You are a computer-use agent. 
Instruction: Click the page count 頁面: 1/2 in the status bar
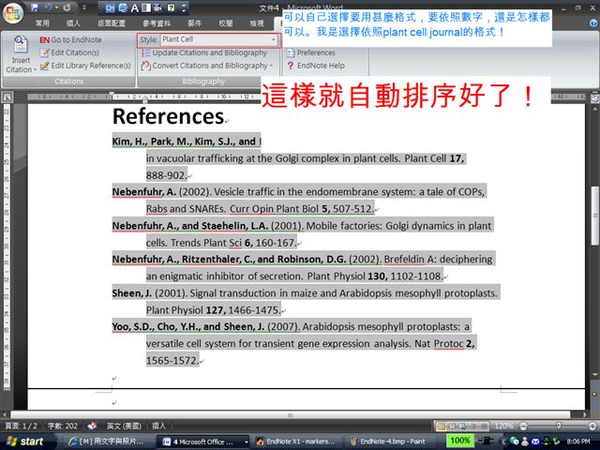[x=21, y=426]
